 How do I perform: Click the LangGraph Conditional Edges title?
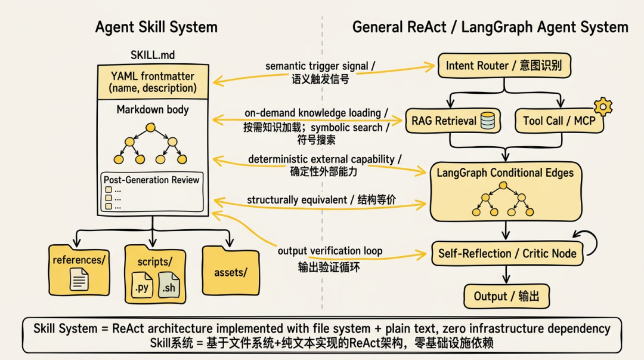(x=505, y=173)
